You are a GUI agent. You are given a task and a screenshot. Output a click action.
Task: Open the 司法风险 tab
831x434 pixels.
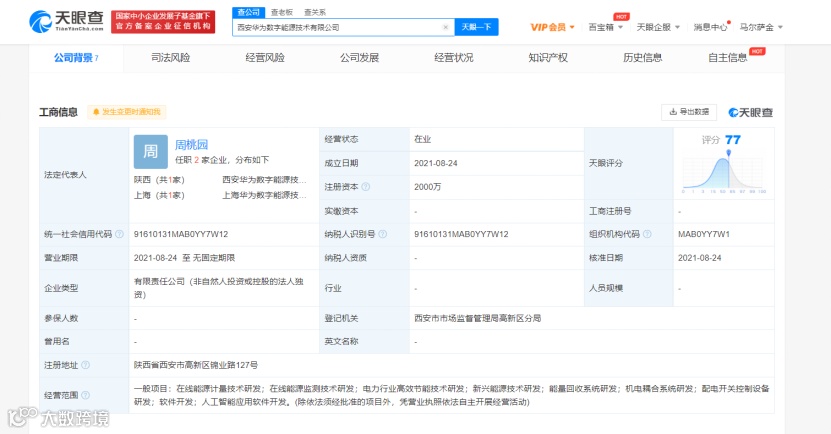pyautogui.click(x=171, y=58)
